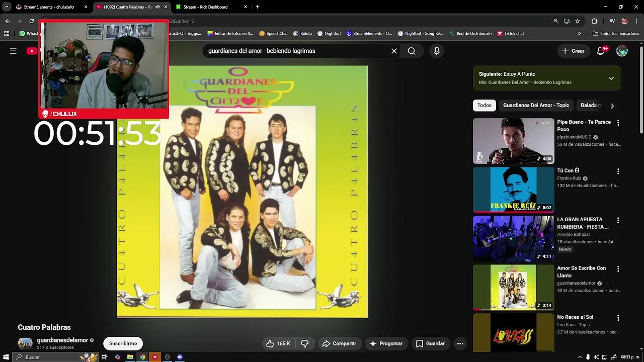
Task: Open guardianesdelamor channel name link
Action: (62, 340)
